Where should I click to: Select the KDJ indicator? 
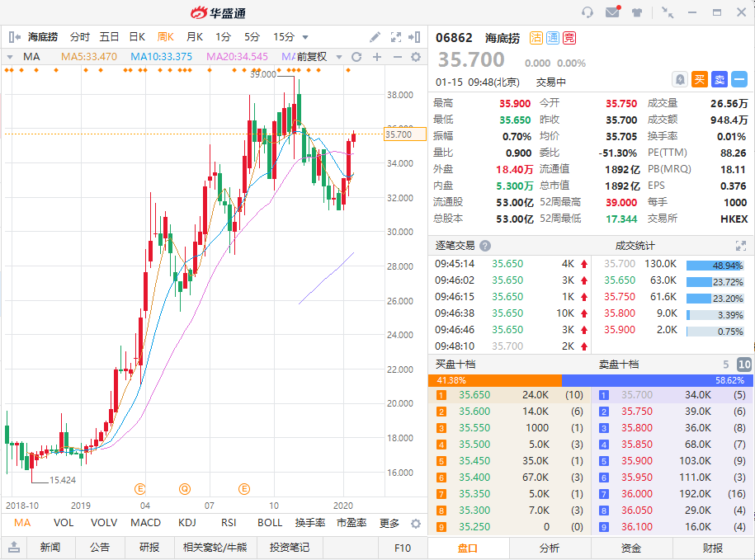[x=186, y=523]
